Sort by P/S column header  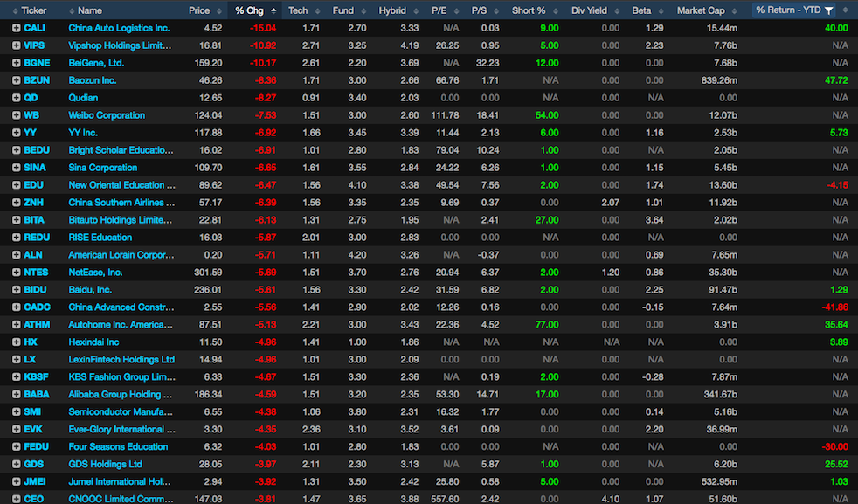tap(479, 10)
